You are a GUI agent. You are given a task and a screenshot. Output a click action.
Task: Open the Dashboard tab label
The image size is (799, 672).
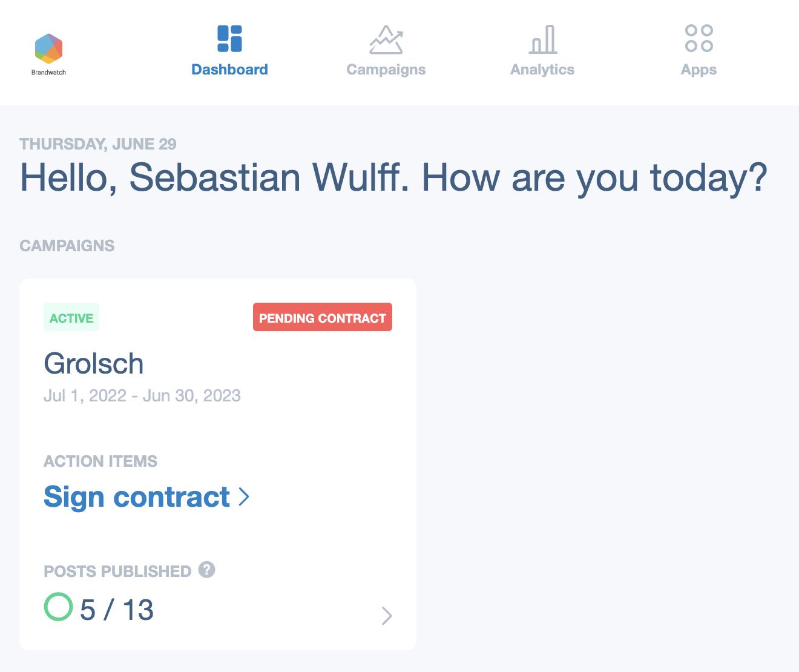229,70
